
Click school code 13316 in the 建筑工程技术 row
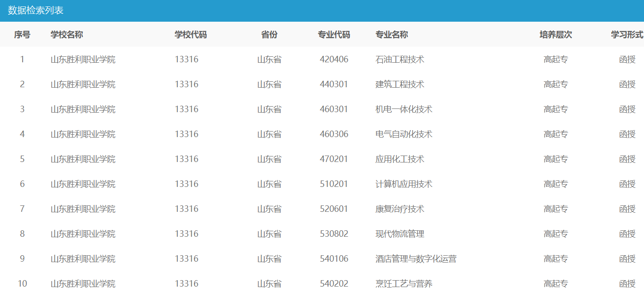[187, 84]
